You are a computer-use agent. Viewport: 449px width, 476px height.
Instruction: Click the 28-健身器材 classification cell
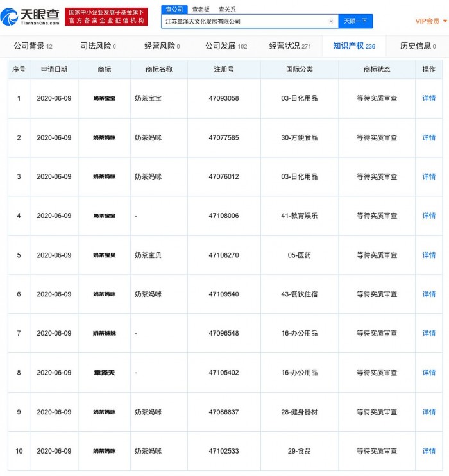(x=300, y=412)
